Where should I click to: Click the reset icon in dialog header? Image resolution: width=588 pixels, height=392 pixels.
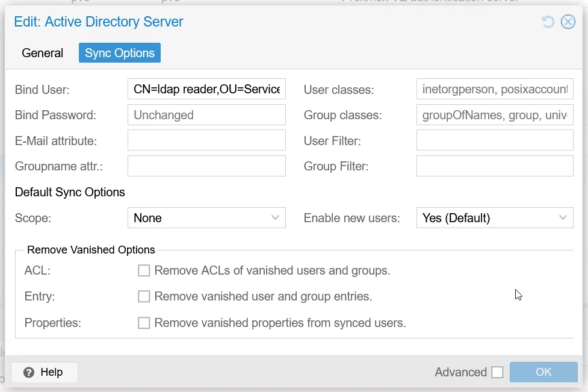(x=548, y=22)
